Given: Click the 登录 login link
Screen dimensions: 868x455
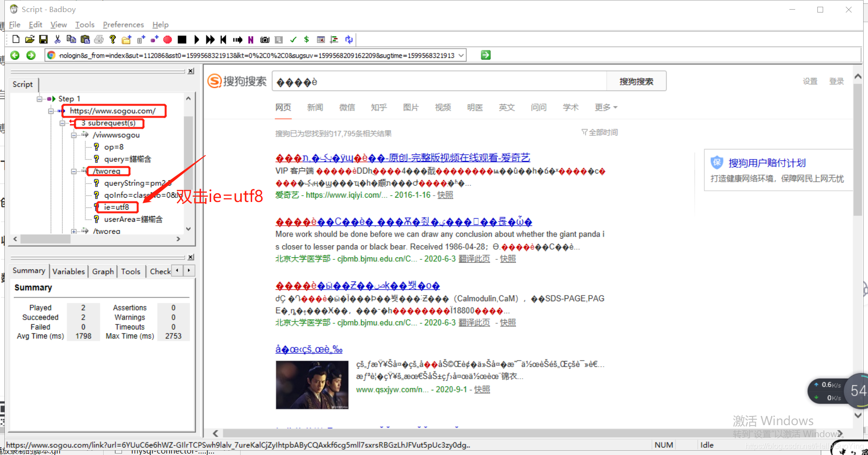Looking at the screenshot, I should (836, 81).
